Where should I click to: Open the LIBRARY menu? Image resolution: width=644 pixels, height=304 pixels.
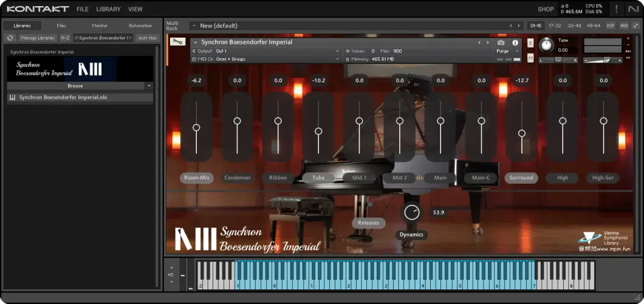tap(108, 9)
